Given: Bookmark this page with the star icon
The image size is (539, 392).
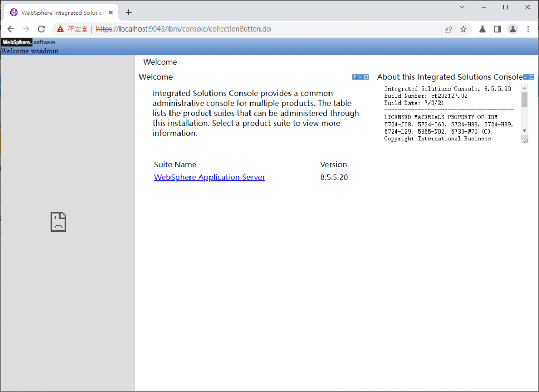Looking at the screenshot, I should point(463,29).
